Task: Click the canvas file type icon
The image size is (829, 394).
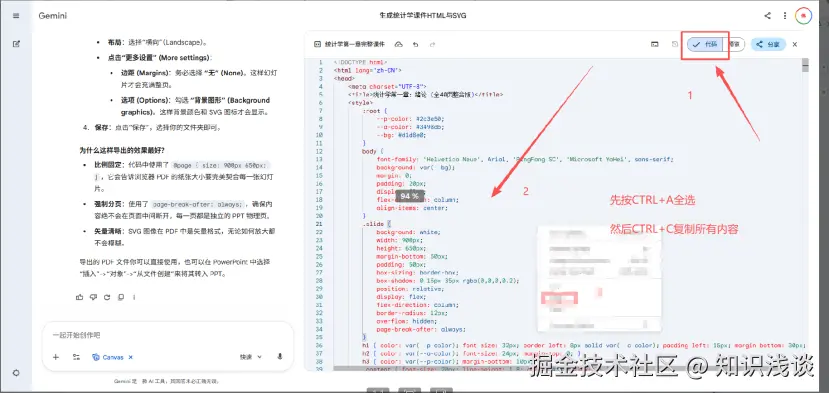Action: pyautogui.click(x=317, y=44)
